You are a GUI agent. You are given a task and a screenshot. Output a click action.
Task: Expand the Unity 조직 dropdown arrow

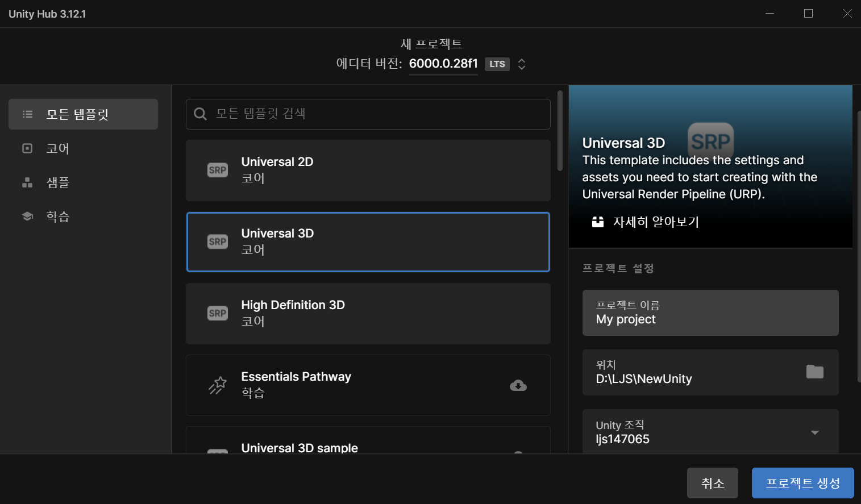pyautogui.click(x=815, y=432)
